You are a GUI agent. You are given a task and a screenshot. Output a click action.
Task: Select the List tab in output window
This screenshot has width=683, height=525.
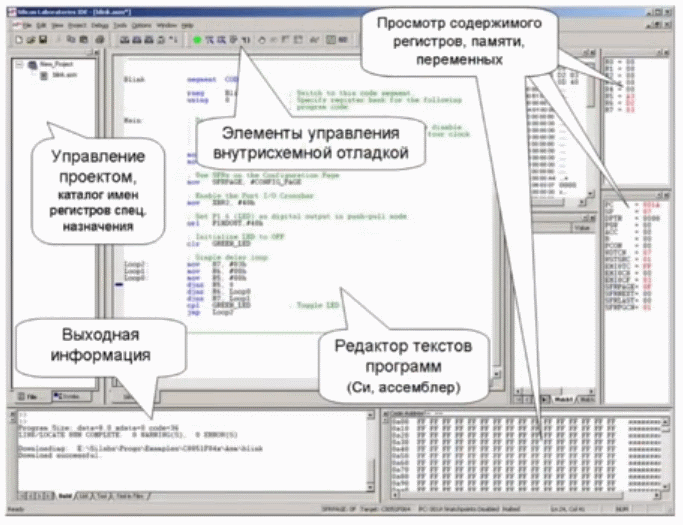tap(84, 496)
